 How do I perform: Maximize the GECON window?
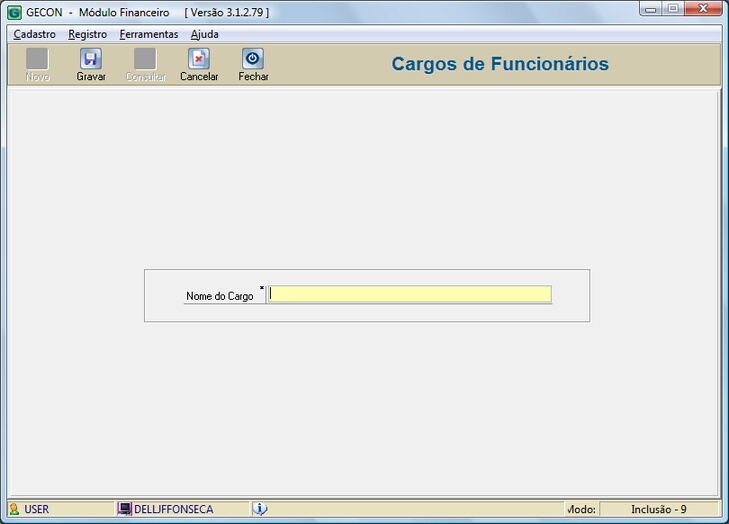tap(674, 9)
